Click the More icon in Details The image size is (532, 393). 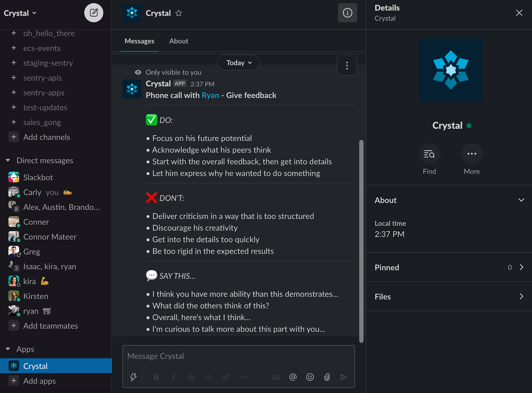[472, 154]
